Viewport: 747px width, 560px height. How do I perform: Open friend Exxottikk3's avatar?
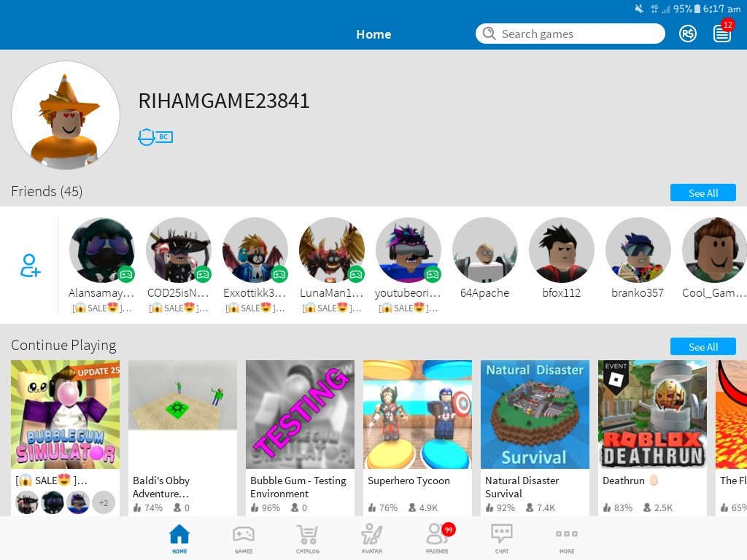coord(255,251)
